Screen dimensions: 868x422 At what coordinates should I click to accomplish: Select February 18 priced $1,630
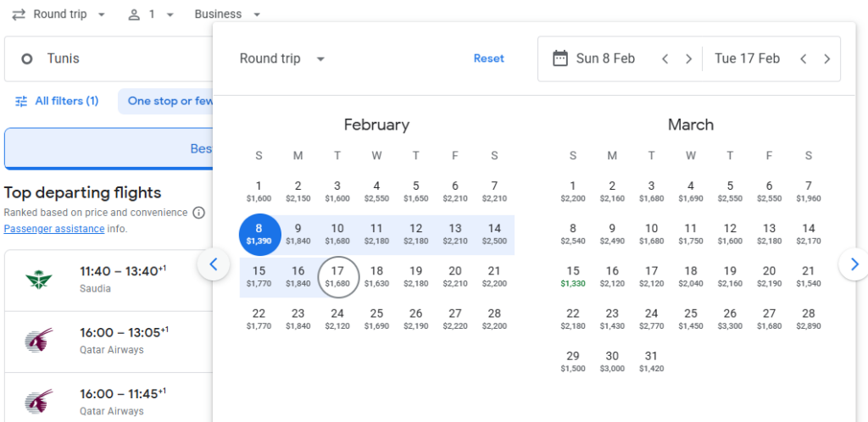coord(376,276)
